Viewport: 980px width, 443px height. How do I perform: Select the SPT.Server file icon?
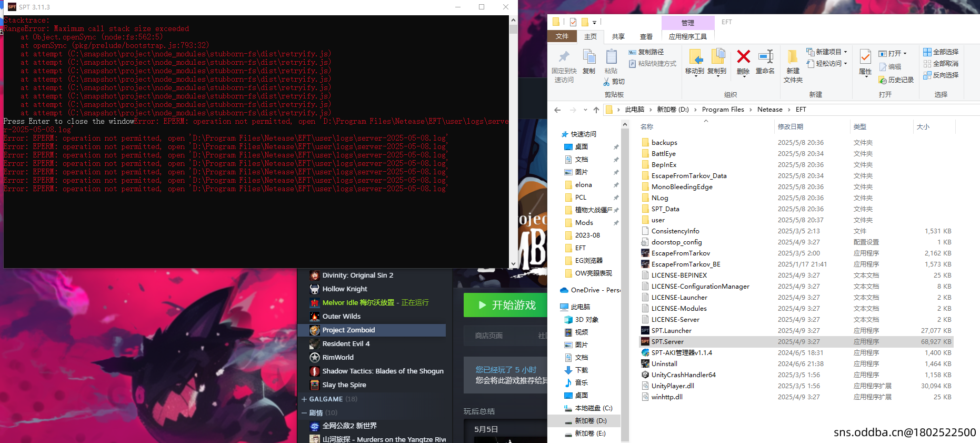tap(645, 342)
